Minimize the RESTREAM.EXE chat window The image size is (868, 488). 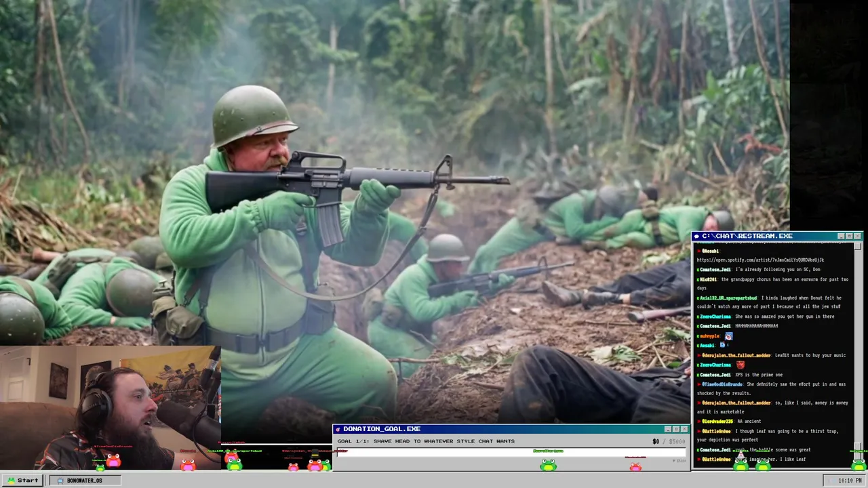click(x=841, y=236)
